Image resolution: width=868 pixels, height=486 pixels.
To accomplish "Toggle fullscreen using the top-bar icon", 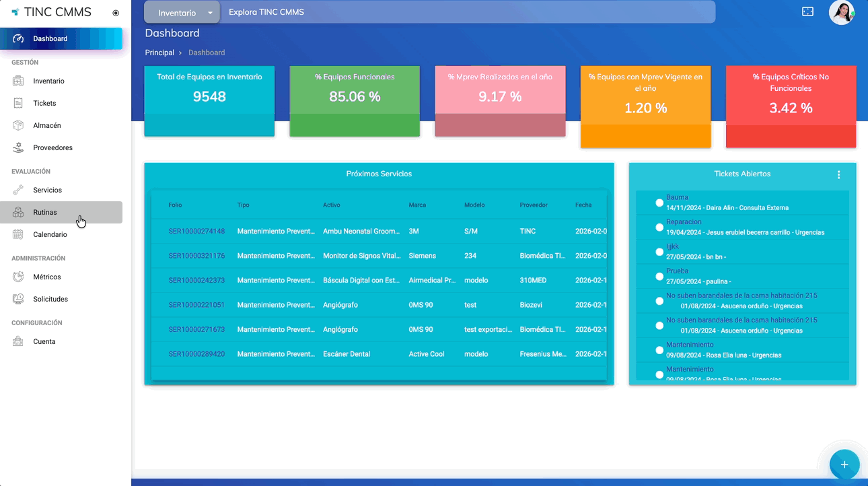I will [807, 12].
